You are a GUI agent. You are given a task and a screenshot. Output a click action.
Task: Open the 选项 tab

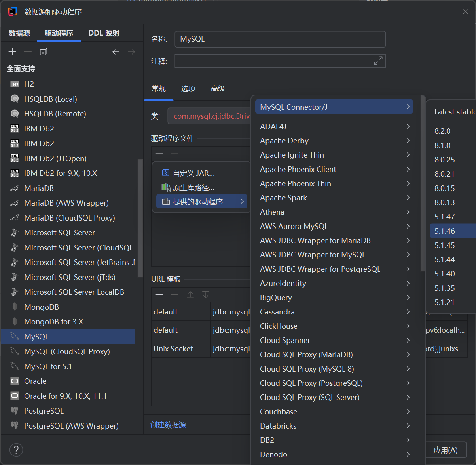pyautogui.click(x=188, y=89)
